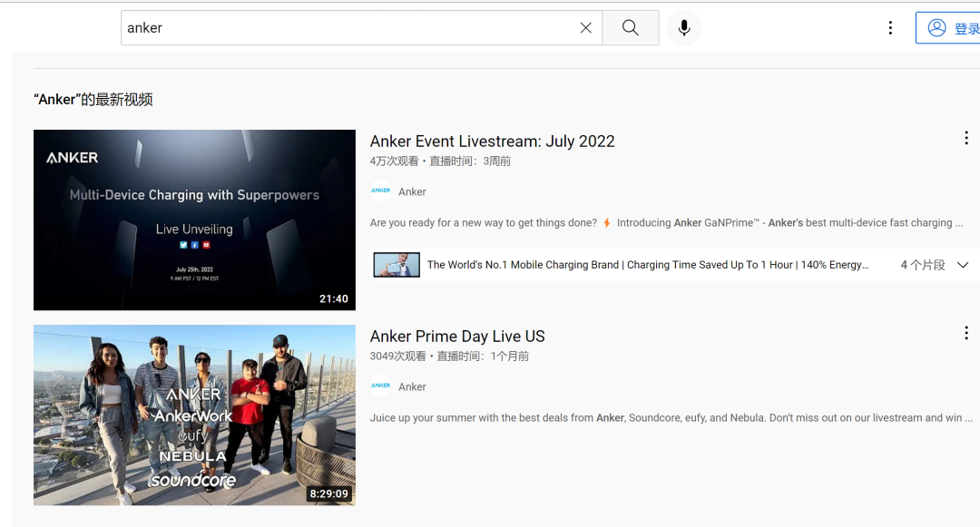Open more options for Anker Event Livestream video
The image size is (980, 527).
point(966,138)
